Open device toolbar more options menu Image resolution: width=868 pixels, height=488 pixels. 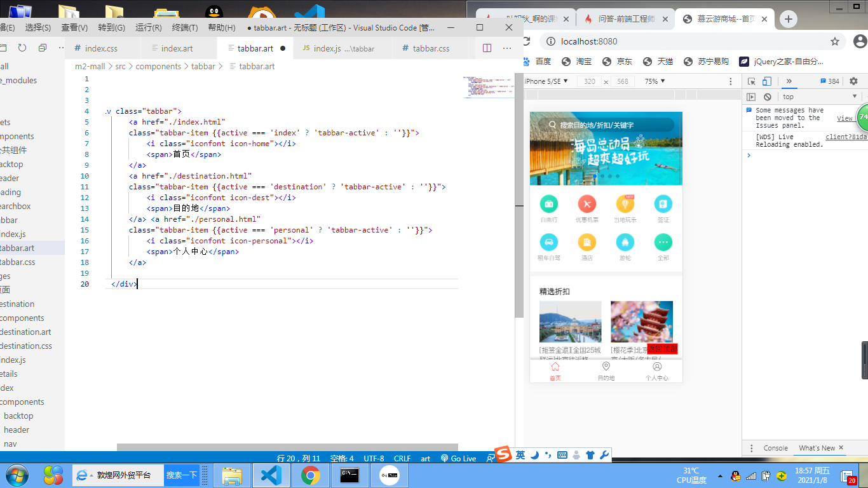pos(731,81)
